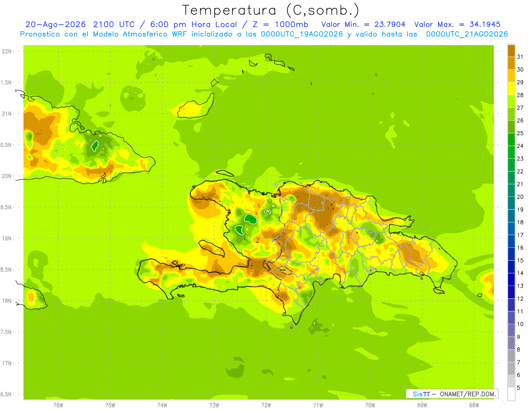Click the '72W' longitude axis label

[266, 405]
